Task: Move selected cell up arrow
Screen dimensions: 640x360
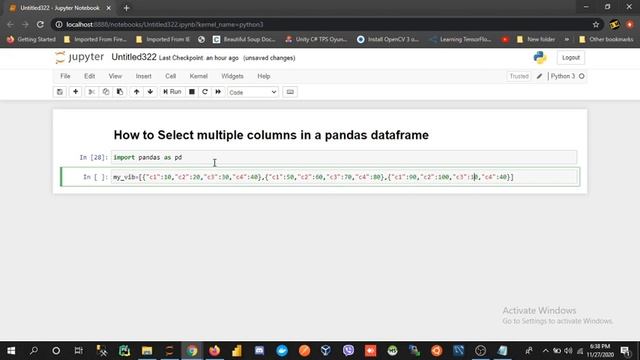Action: (136, 92)
